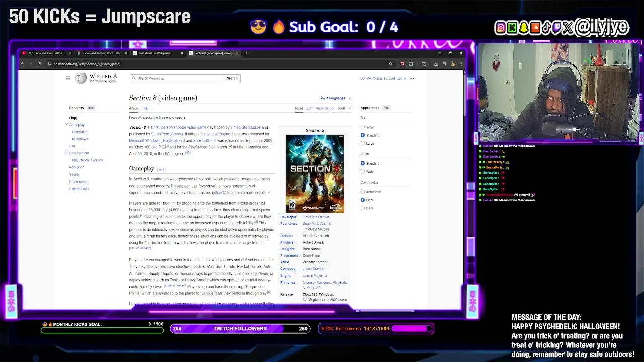
Task: Hide the Appearance panel
Action: point(386,108)
